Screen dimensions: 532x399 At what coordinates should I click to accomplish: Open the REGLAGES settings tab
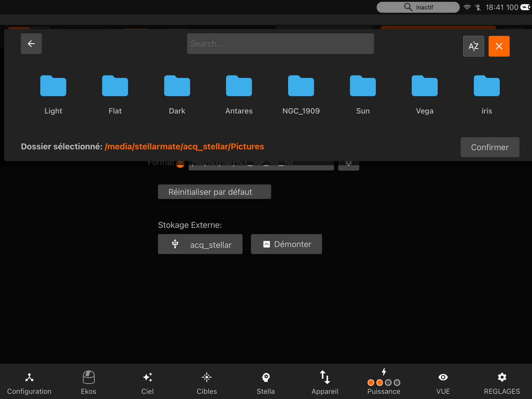click(502, 383)
